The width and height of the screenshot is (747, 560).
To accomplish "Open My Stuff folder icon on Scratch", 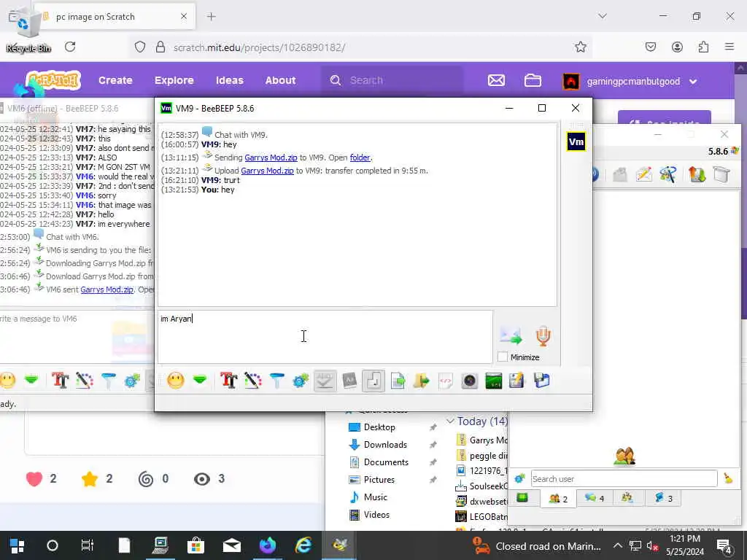I will click(533, 80).
